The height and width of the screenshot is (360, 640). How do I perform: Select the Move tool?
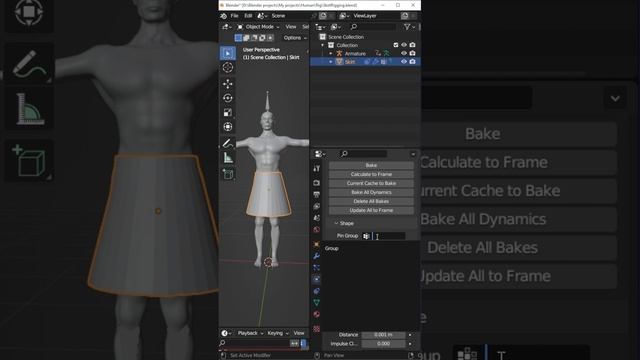(x=228, y=84)
